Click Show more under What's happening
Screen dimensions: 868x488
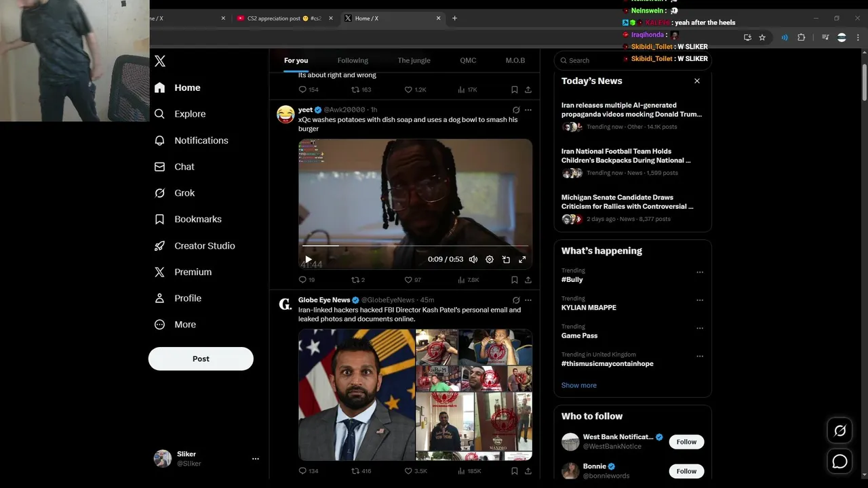(578, 385)
